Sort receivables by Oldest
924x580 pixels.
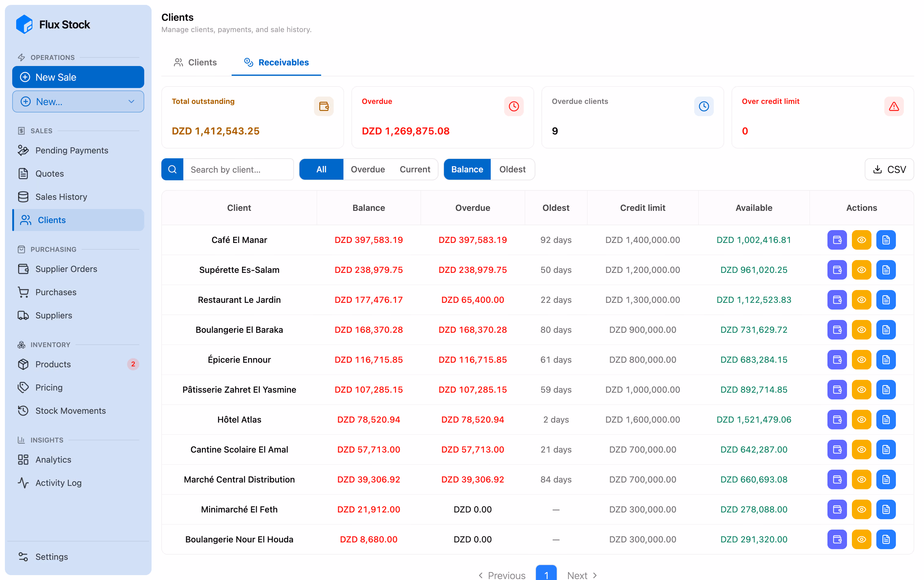click(512, 169)
